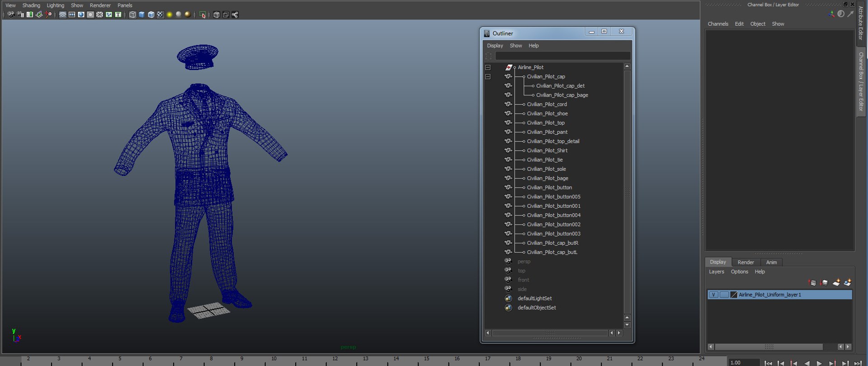Open the Shading menu in viewport panel

[31, 5]
